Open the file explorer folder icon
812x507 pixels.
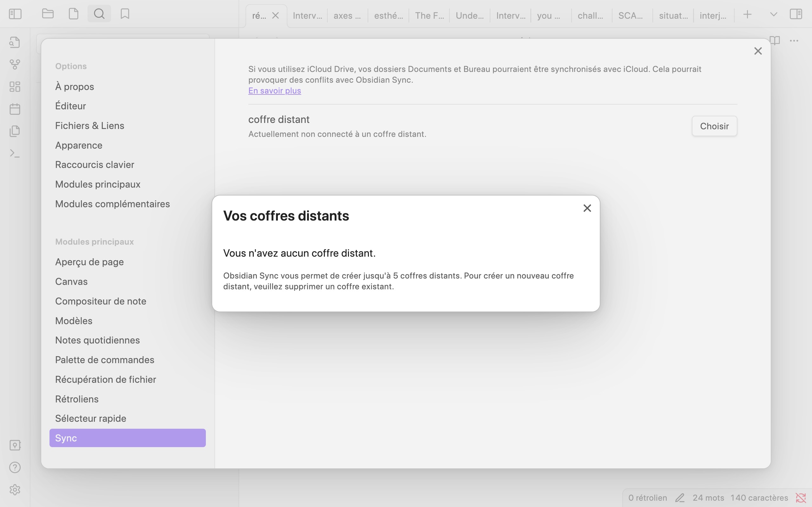click(x=48, y=14)
